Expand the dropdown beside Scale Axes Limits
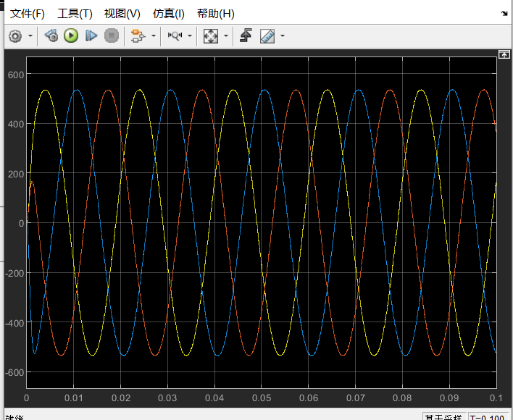 point(225,35)
